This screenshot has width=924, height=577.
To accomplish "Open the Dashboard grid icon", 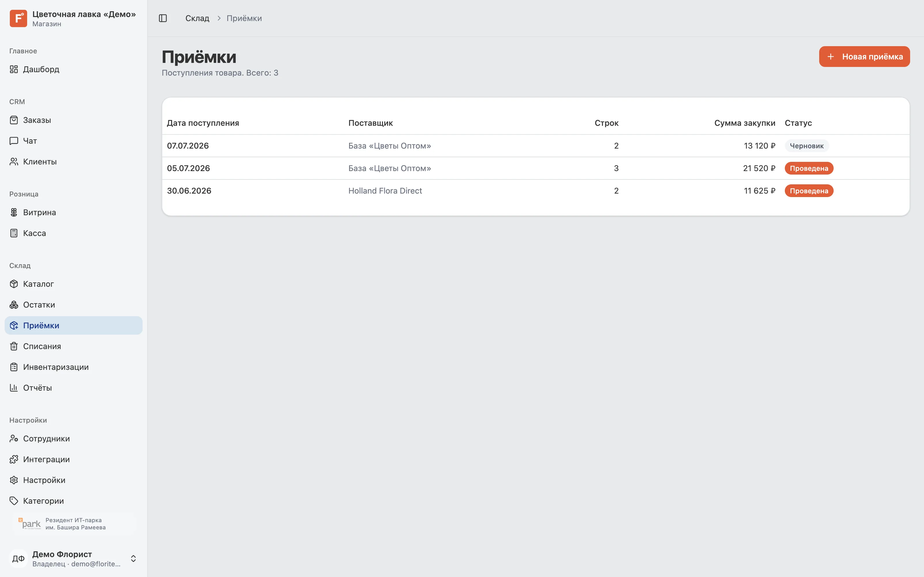I will (x=14, y=69).
